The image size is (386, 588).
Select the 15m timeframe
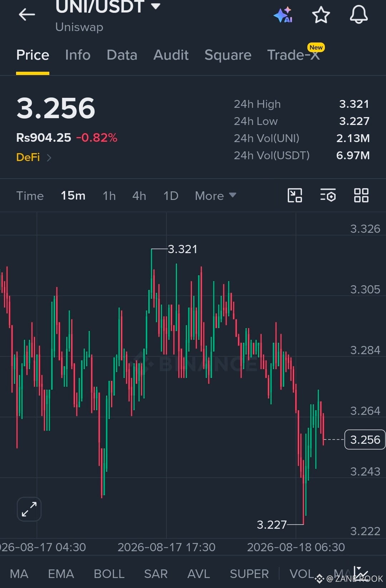click(73, 196)
